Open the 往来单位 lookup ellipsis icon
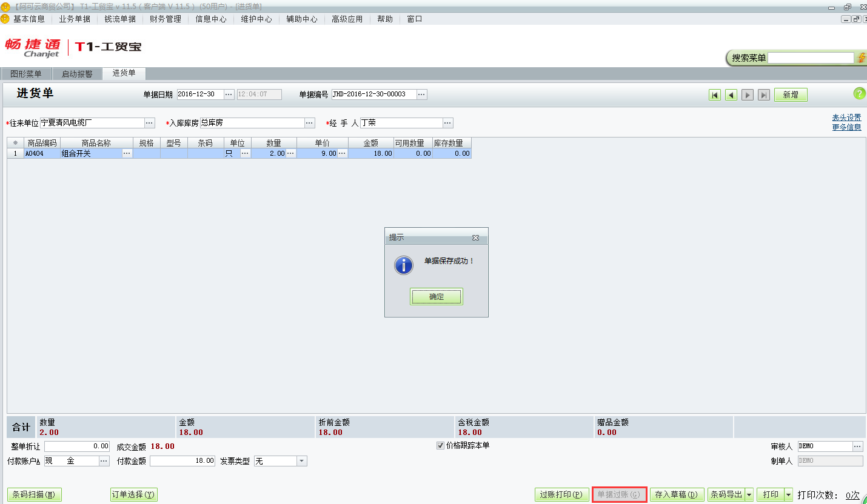 pyautogui.click(x=149, y=122)
